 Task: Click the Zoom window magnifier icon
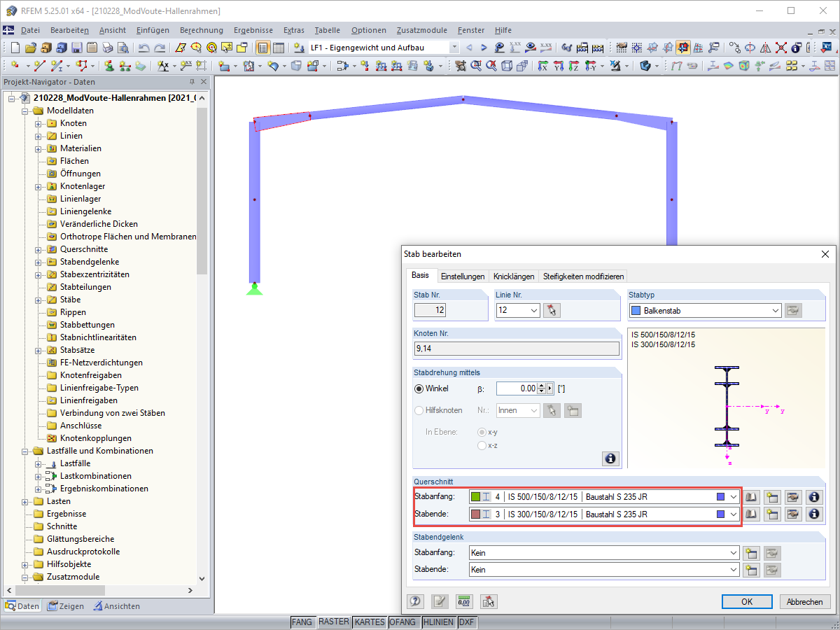coord(477,66)
